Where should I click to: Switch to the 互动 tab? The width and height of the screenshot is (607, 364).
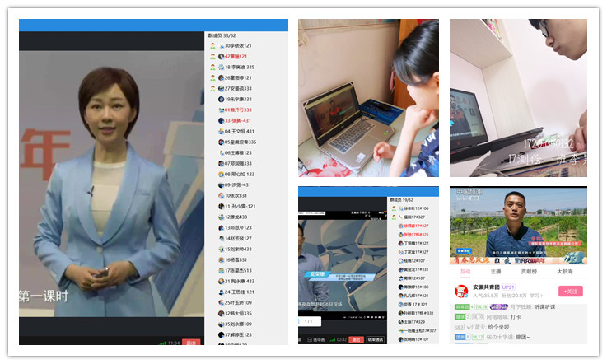(465, 270)
